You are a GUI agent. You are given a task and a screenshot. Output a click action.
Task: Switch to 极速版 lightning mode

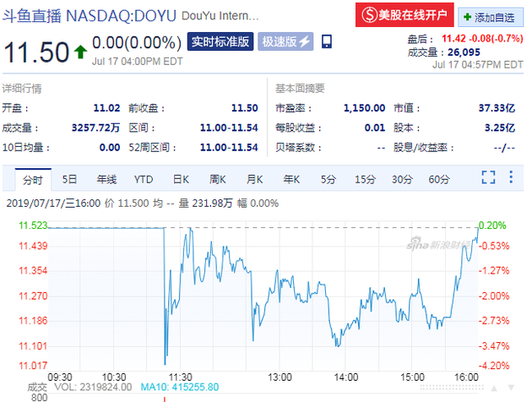285,41
